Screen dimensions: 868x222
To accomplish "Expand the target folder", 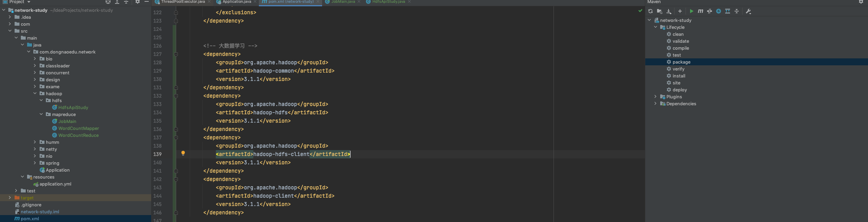I will click(x=10, y=198).
